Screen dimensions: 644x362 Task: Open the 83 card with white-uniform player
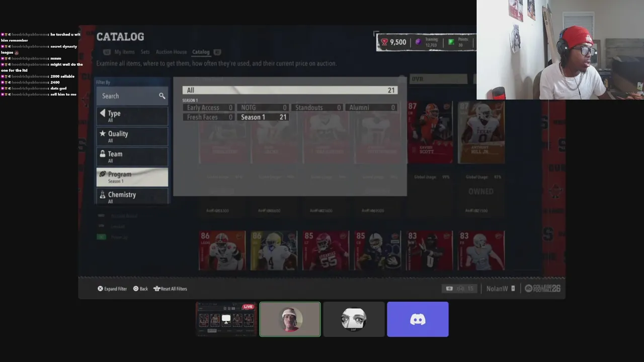(x=481, y=250)
